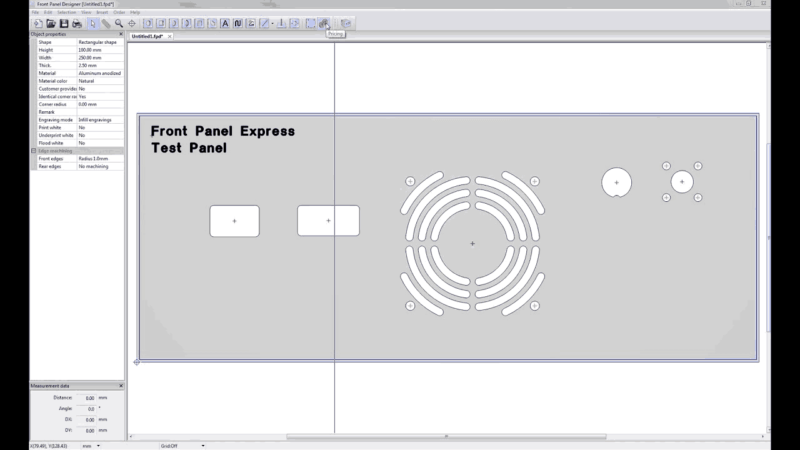Close the Measurement data panel
This screenshot has width=800, height=450.
click(121, 386)
